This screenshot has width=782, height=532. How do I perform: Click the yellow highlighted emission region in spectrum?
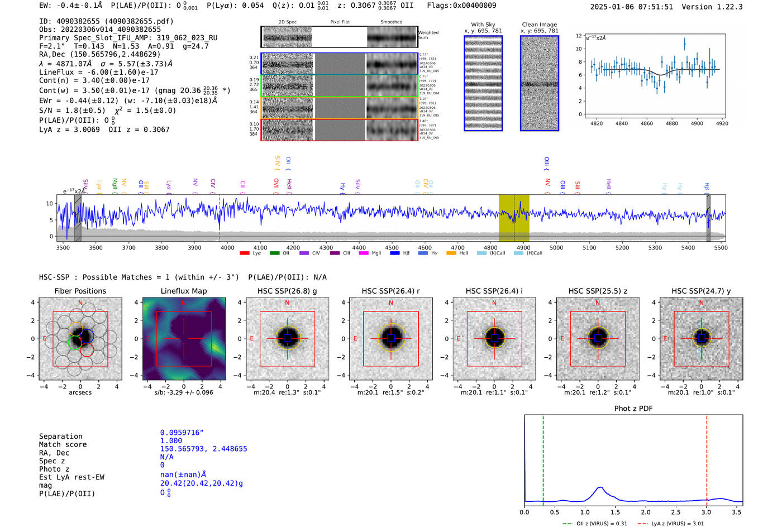[x=513, y=218]
